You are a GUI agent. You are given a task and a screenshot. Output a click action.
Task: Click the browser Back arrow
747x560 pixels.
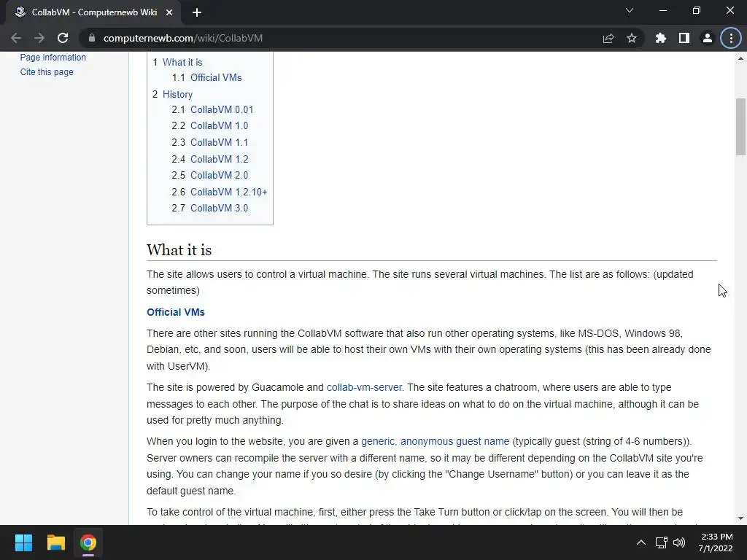tap(16, 38)
